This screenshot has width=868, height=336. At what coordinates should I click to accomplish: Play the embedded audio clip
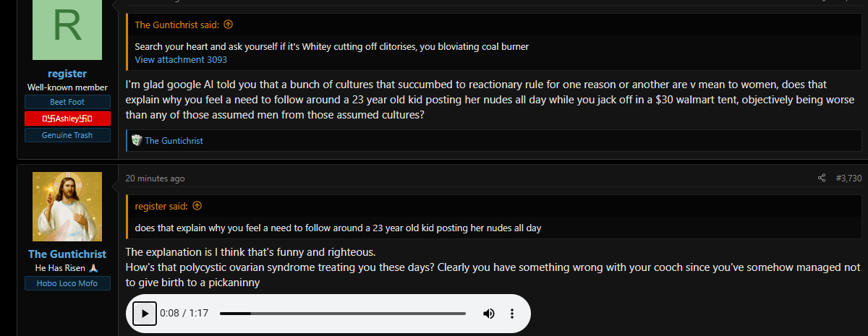tap(145, 314)
